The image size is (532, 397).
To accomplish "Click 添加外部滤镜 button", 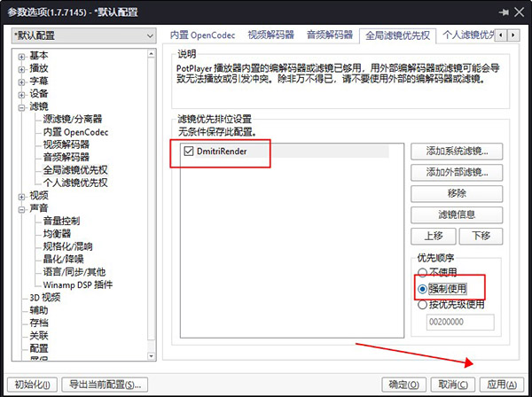I will click(x=457, y=173).
